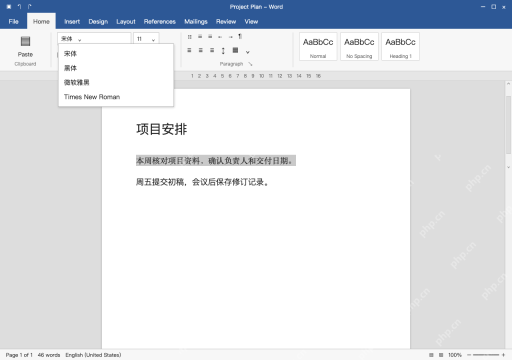The width and height of the screenshot is (512, 360).
Task: Click the multilevel list icon
Action: 210,37
